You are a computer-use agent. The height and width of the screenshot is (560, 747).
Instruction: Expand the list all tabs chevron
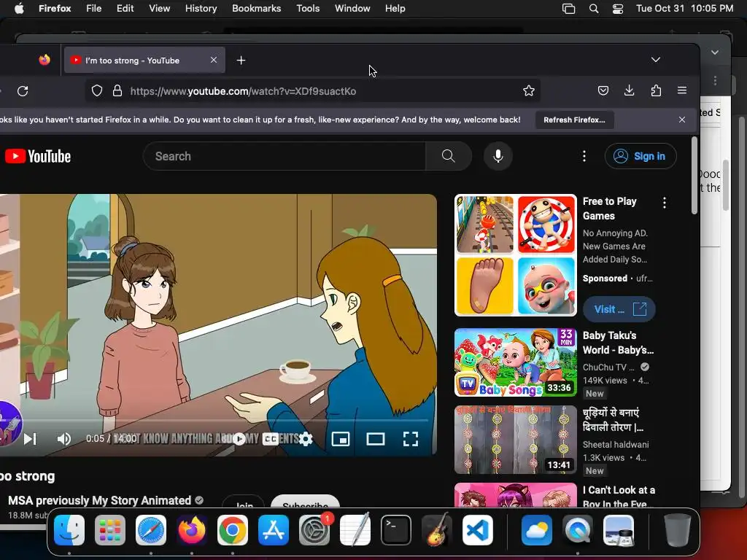click(x=656, y=60)
